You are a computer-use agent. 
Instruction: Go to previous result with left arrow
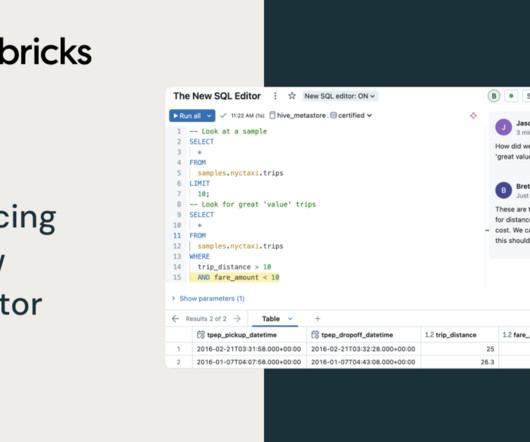click(175, 319)
